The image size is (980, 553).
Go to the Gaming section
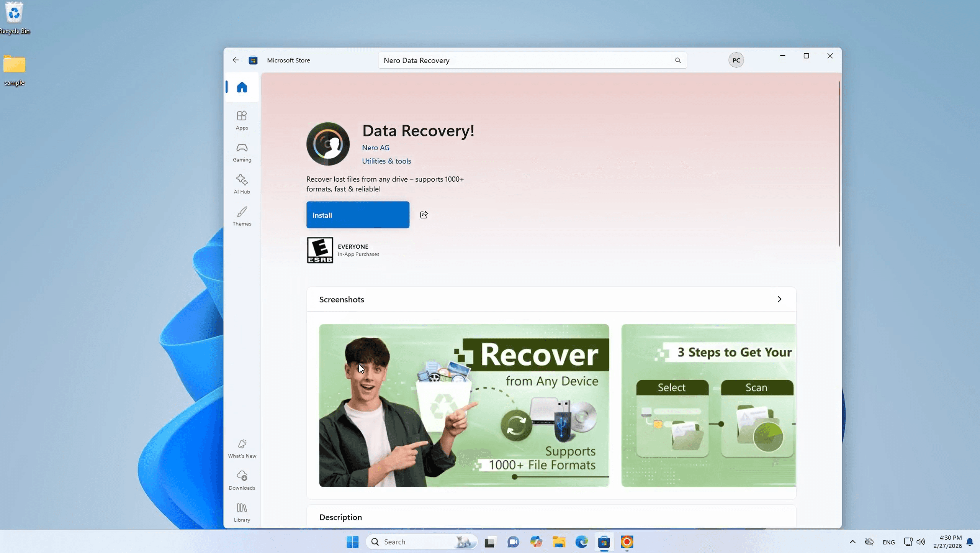(242, 152)
